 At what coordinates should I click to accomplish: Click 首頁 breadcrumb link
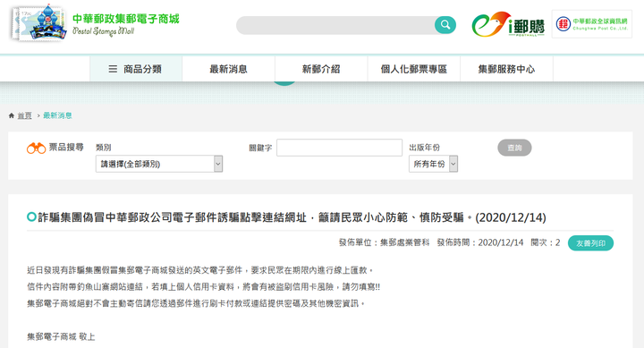pos(25,116)
